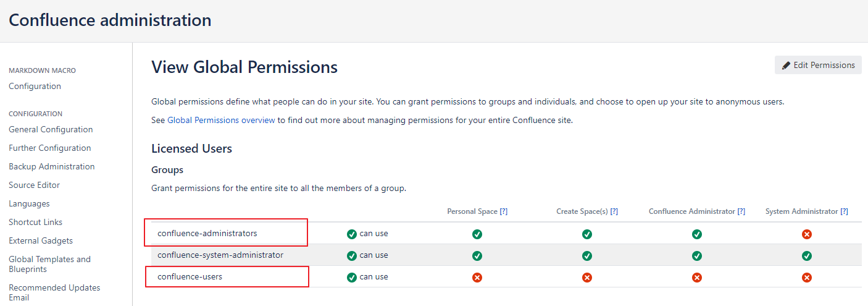Click confluence-users Personal Space red cross icon
Image resolution: width=868 pixels, height=306 pixels.
click(477, 278)
